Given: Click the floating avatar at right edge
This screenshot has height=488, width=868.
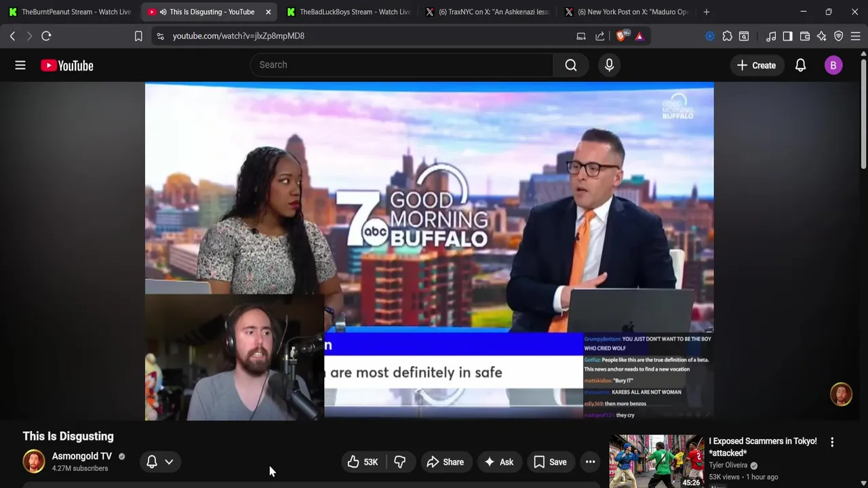Looking at the screenshot, I should click(841, 394).
